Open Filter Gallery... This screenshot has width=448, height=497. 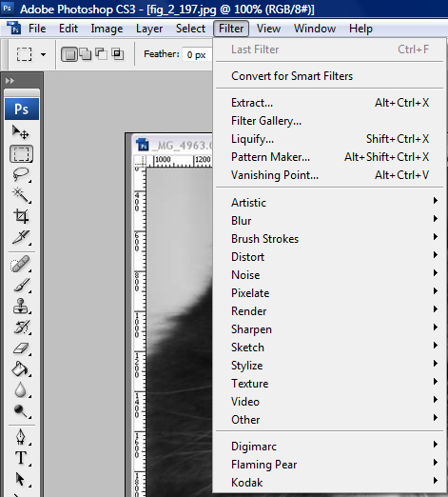click(329, 121)
